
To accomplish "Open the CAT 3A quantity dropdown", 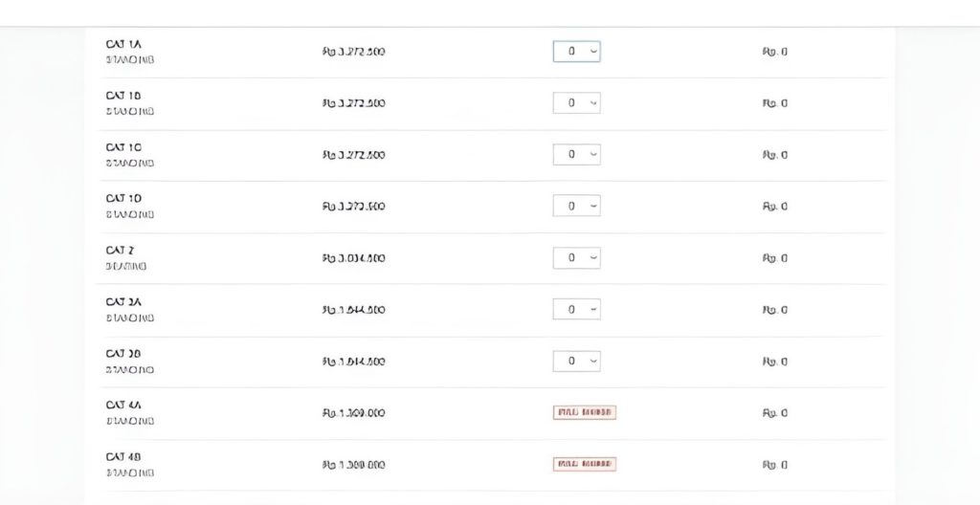I will 576,309.
